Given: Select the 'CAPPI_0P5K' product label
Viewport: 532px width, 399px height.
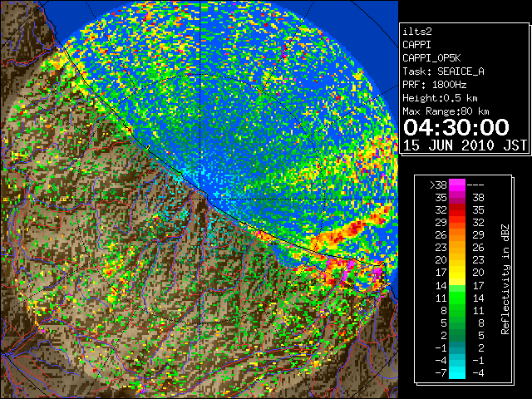Looking at the screenshot, I should point(431,58).
